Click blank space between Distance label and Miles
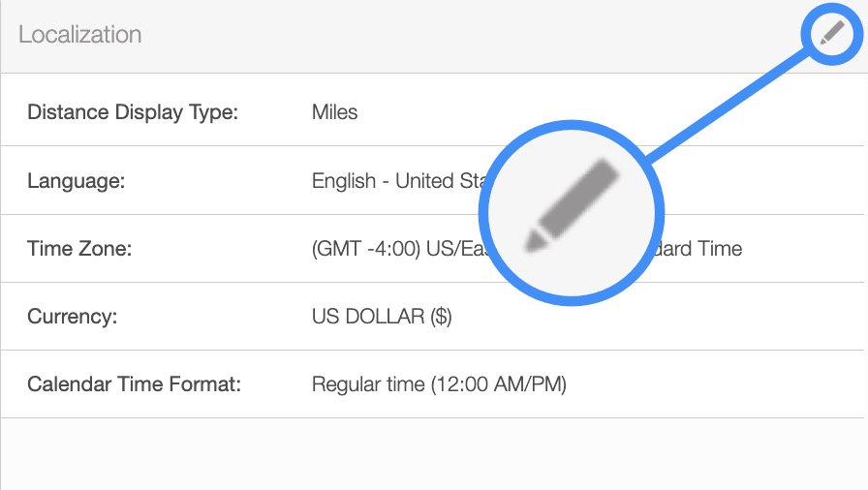Image resolution: width=868 pixels, height=490 pixels. coord(275,112)
